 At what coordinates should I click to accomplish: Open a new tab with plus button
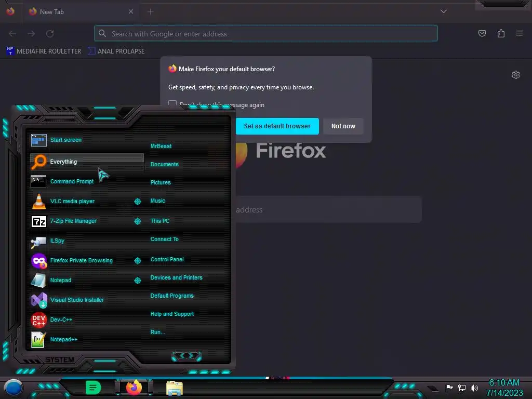(150, 12)
